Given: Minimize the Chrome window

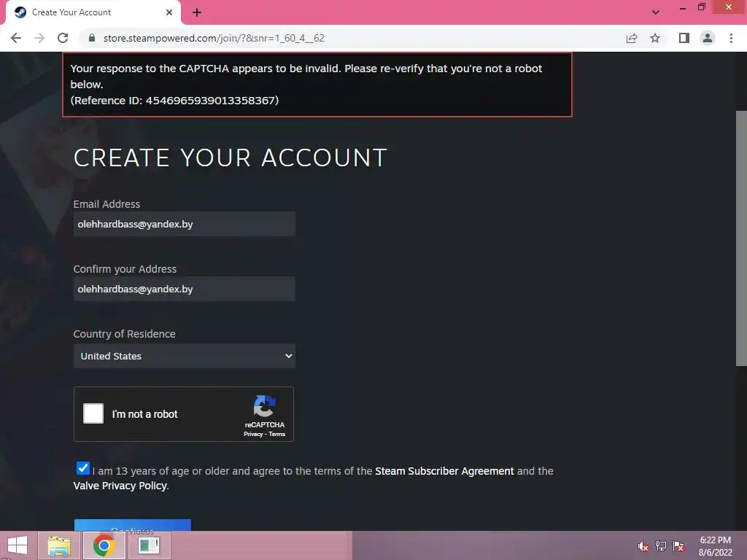Looking at the screenshot, I should (683, 7).
